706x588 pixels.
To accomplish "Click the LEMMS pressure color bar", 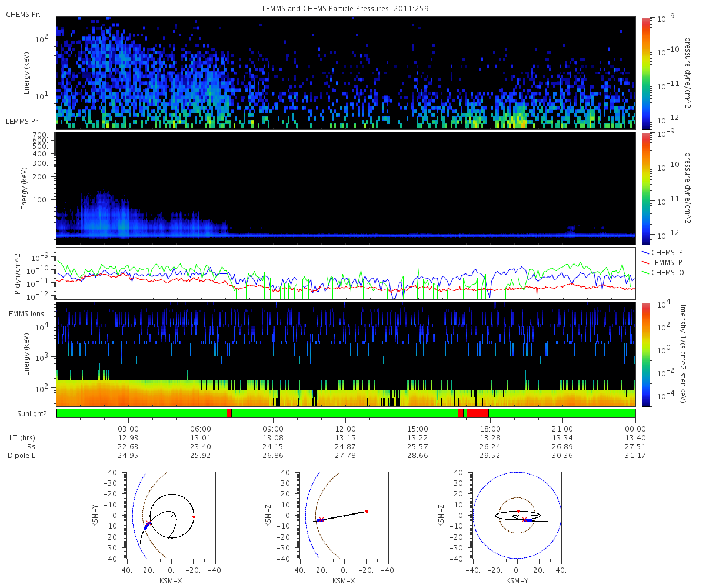I will tap(646, 188).
